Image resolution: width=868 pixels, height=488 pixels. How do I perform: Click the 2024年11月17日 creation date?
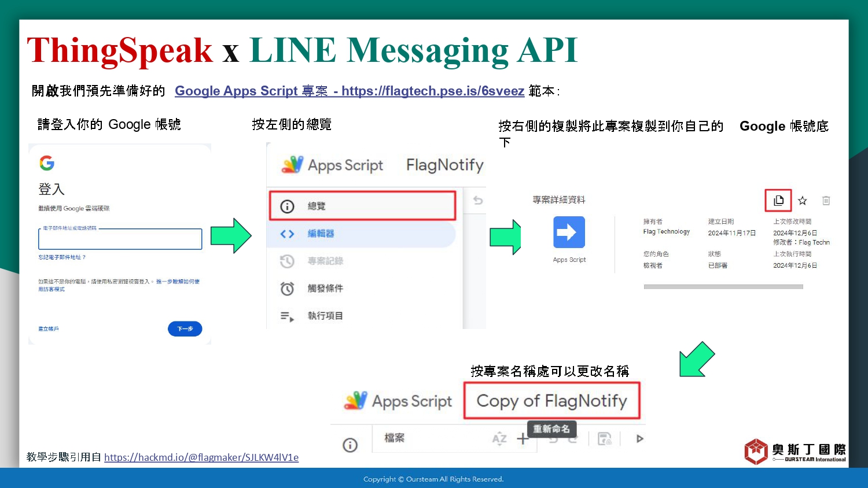pos(732,233)
